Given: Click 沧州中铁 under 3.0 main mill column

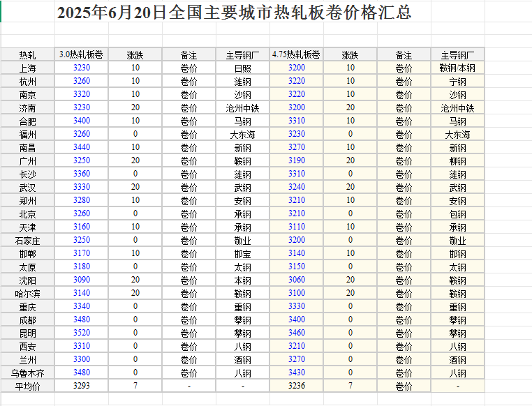Looking at the screenshot, I should tap(242, 107).
